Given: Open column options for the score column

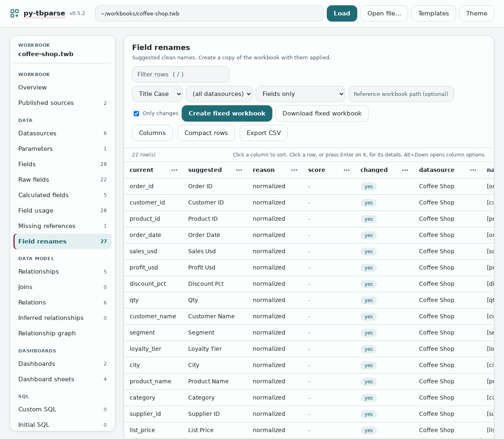Looking at the screenshot, I should pyautogui.click(x=347, y=170).
